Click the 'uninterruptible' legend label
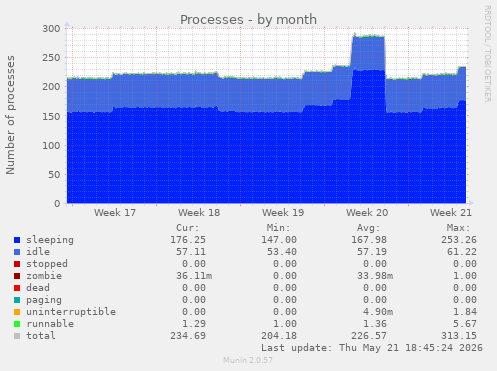Image resolution: width=497 pixels, height=371 pixels. (x=71, y=312)
